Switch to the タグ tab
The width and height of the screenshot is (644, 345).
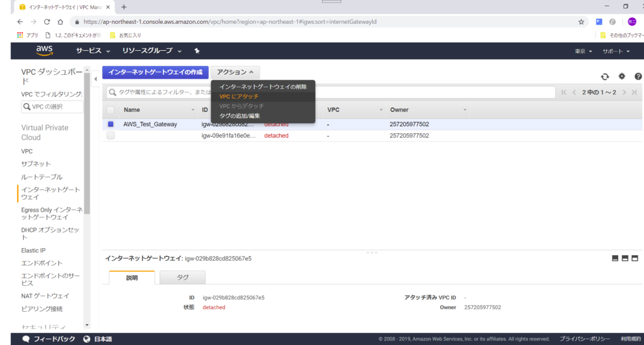click(182, 278)
